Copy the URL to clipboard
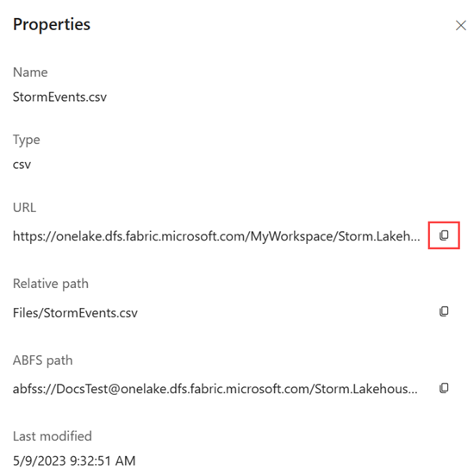This screenshot has width=474, height=476. [x=444, y=235]
